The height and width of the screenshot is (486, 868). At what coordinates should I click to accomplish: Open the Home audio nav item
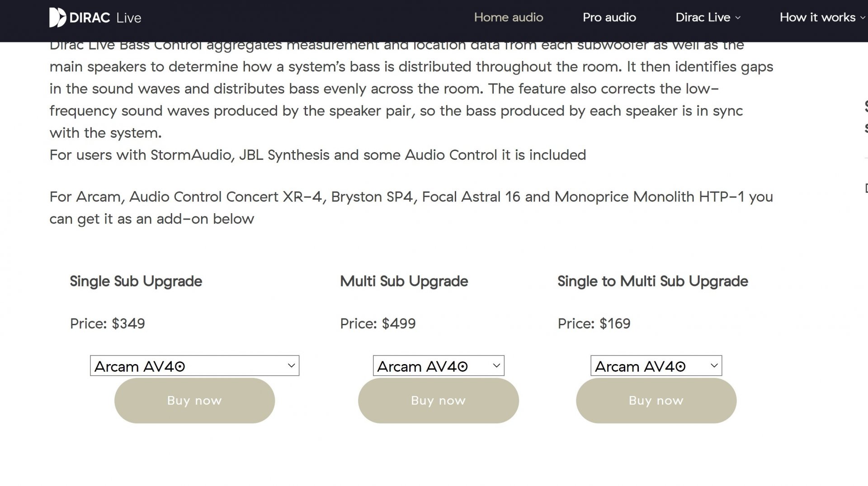click(x=508, y=18)
